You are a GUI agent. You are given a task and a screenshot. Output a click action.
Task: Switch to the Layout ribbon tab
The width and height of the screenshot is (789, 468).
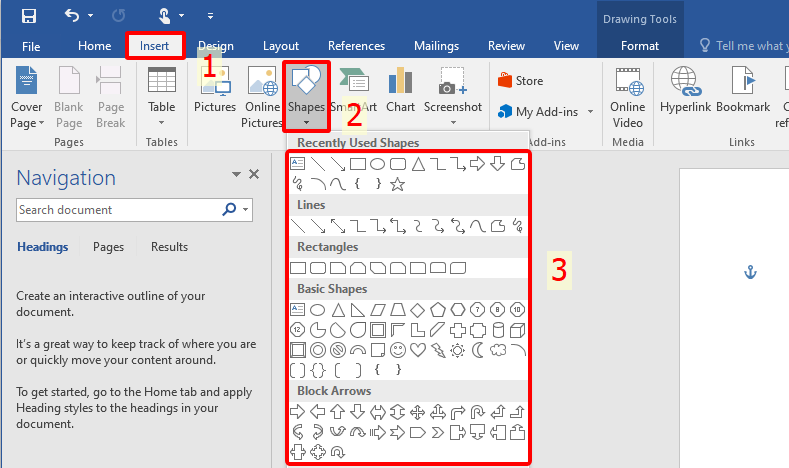pyautogui.click(x=280, y=46)
